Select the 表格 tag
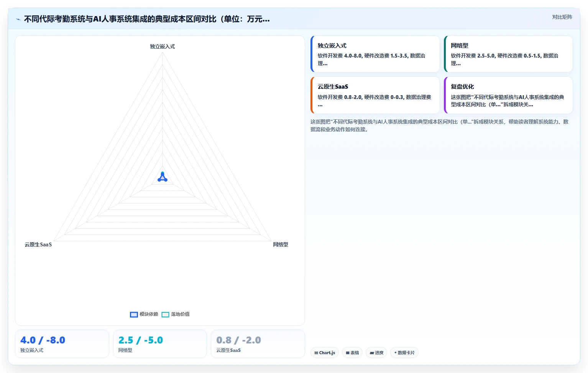This screenshot has height=373, width=588. [352, 353]
